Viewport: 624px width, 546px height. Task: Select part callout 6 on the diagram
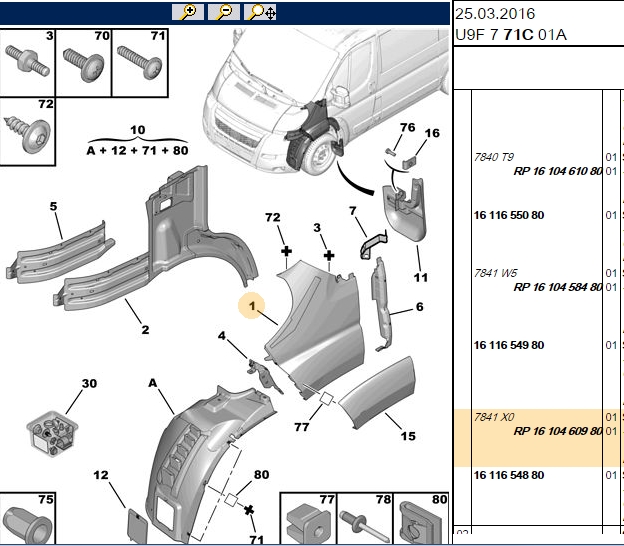[x=419, y=306]
